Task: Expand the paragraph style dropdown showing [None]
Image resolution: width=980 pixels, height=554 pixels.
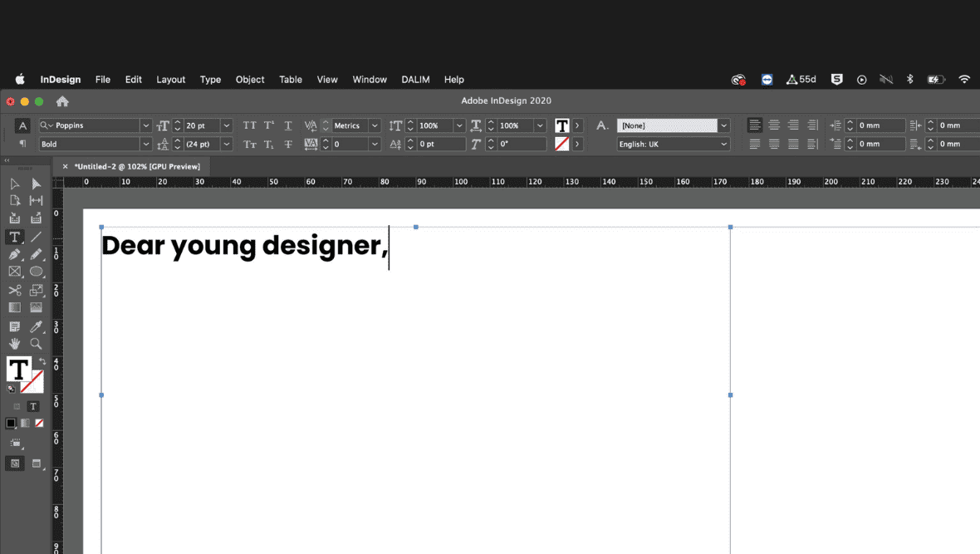Action: pos(722,125)
